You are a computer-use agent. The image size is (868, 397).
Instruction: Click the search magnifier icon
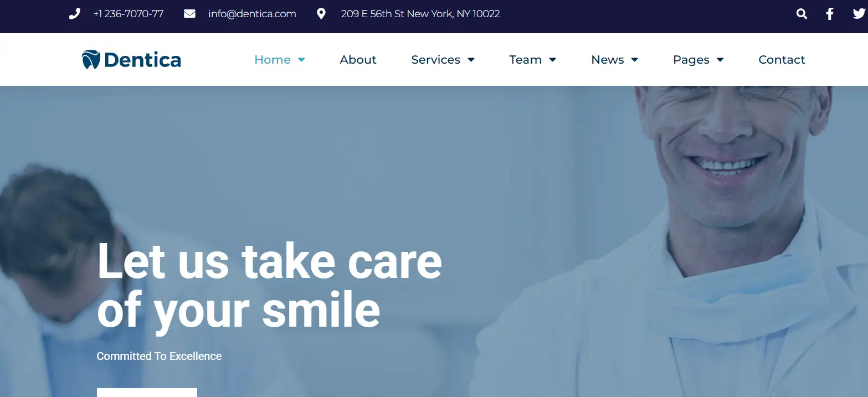click(802, 14)
